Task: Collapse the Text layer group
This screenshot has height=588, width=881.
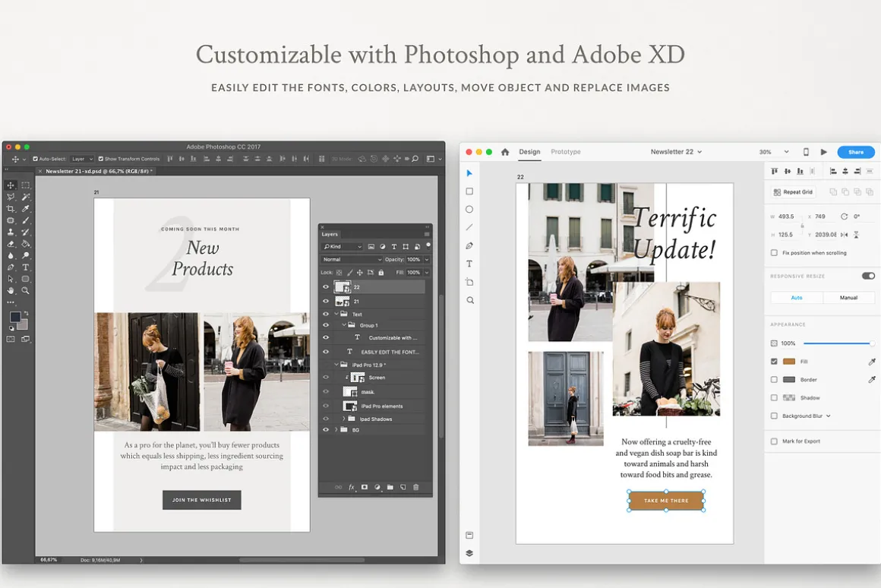Action: click(x=336, y=314)
